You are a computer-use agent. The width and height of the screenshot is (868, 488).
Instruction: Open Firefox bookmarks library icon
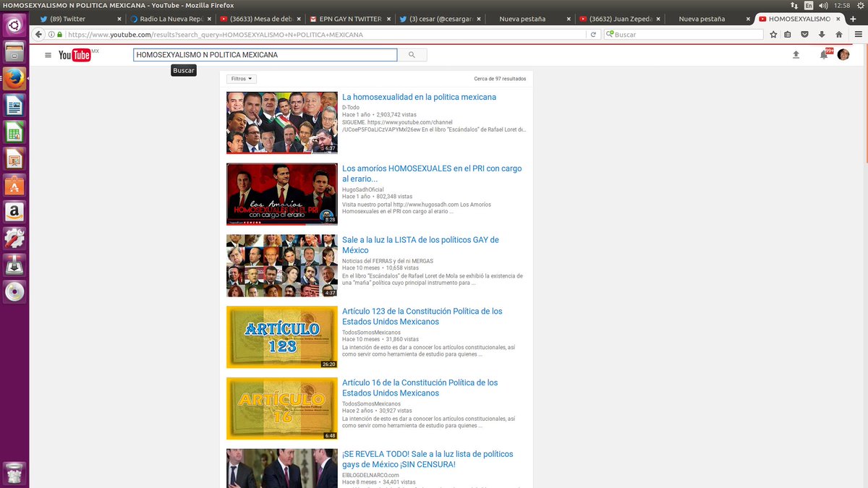788,34
